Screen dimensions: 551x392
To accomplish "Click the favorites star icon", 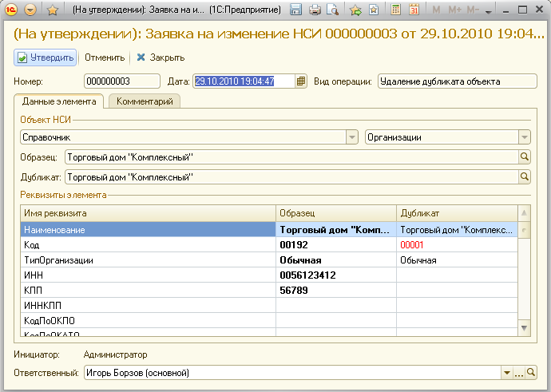I will click(x=52, y=10).
